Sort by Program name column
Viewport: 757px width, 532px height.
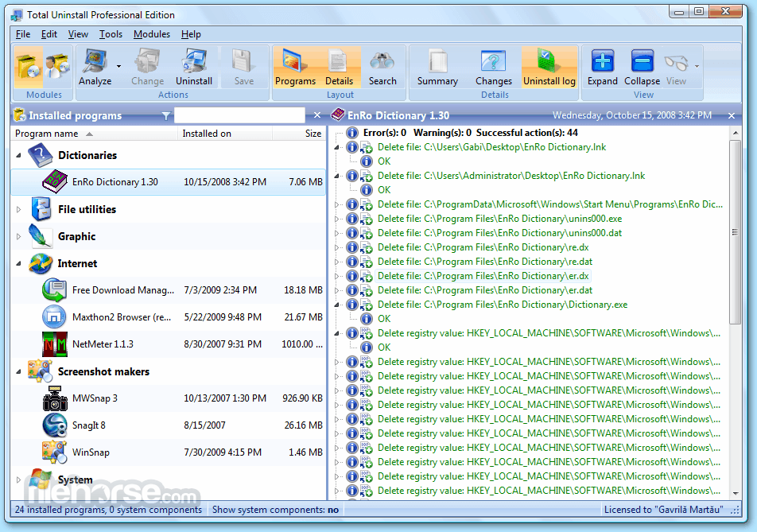pos(95,134)
